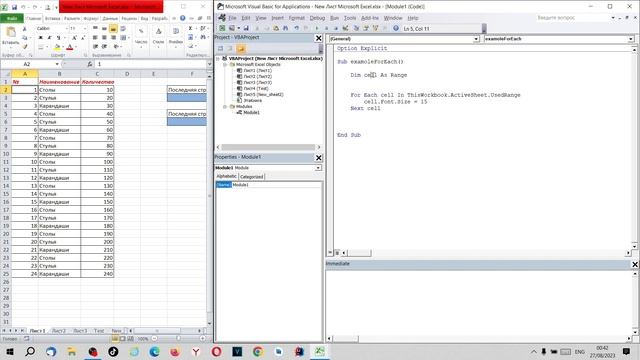The height and width of the screenshot is (360, 640).
Task: Open the Name Box dropdown arrow next to A2
Action: [x=57, y=64]
